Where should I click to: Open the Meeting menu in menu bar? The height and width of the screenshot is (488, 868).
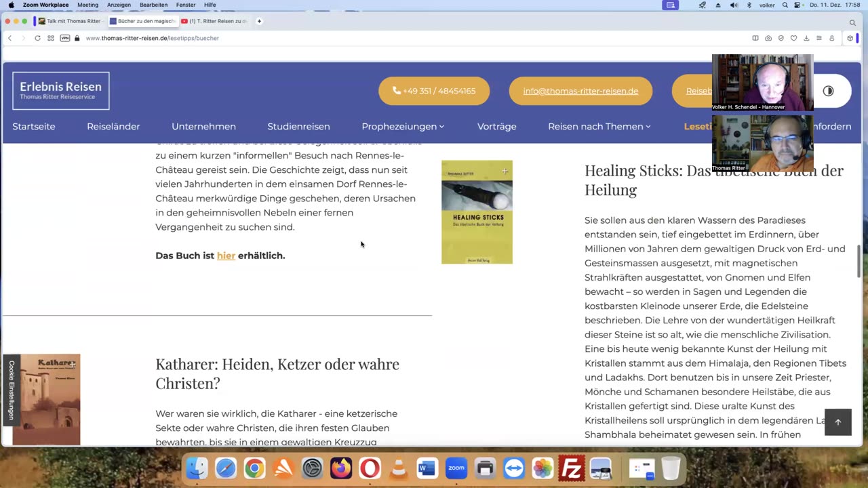87,5
